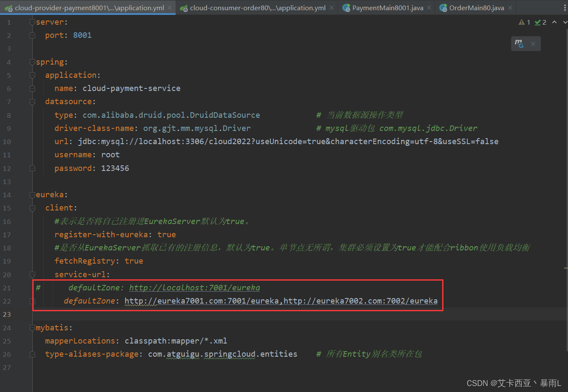
Task: Go to previous highlighted problem arrow
Action: click(554, 22)
